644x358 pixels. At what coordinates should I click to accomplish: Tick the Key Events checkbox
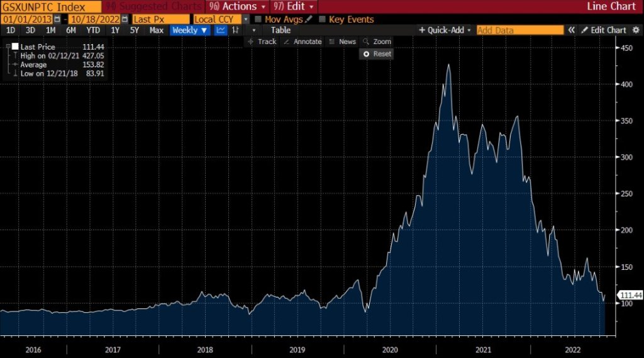323,20
